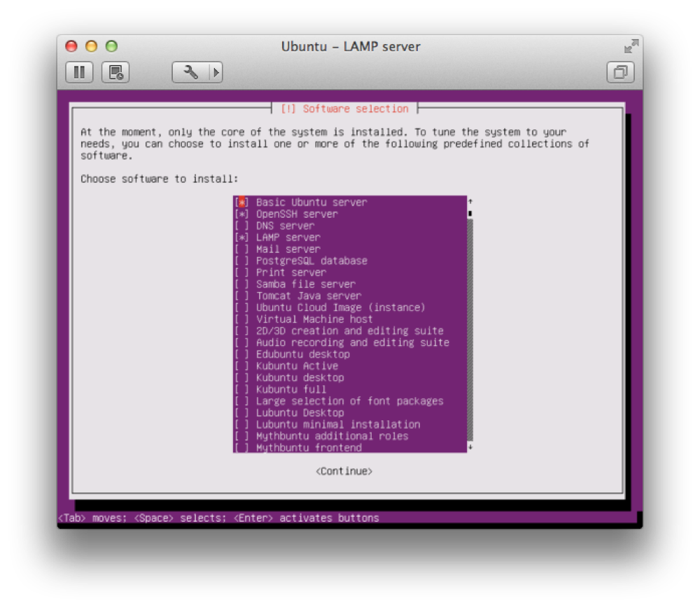Take a snapshot of the VM

[115, 72]
